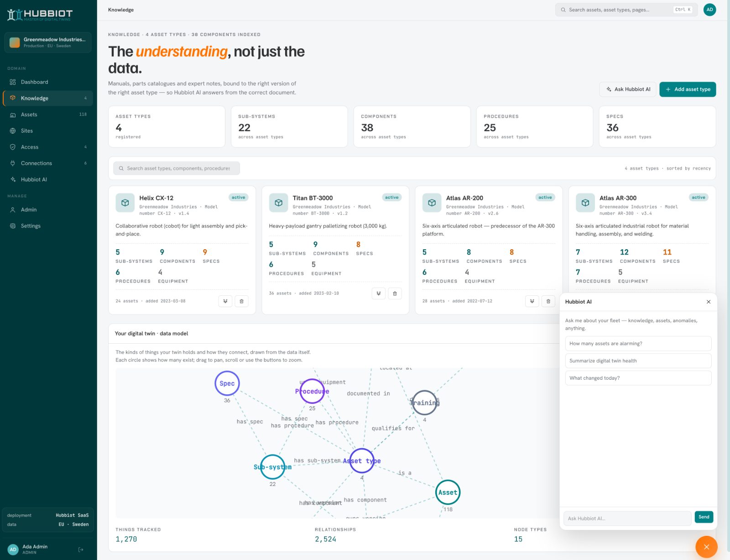
Task: Click the Atlas AR-300 cube icon
Action: click(x=585, y=203)
